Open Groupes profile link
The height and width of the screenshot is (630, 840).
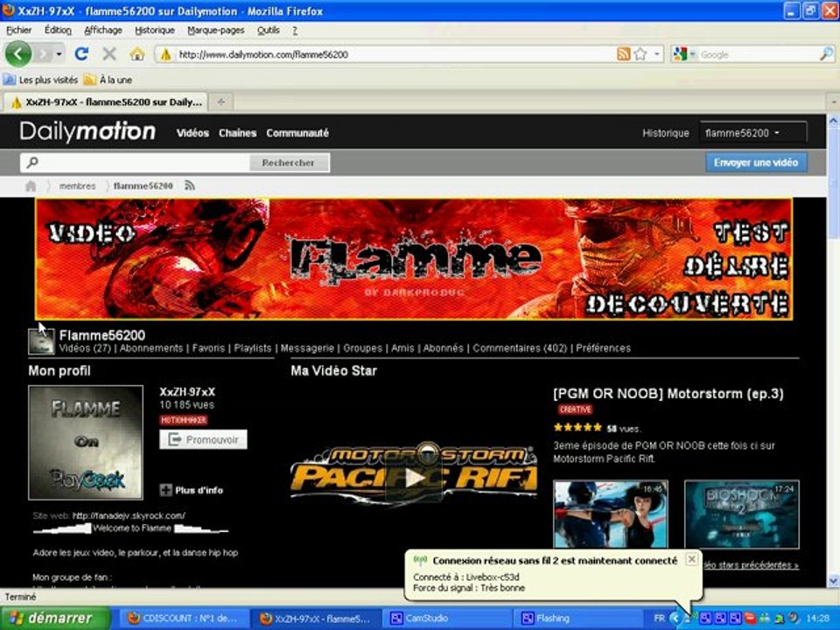click(362, 348)
